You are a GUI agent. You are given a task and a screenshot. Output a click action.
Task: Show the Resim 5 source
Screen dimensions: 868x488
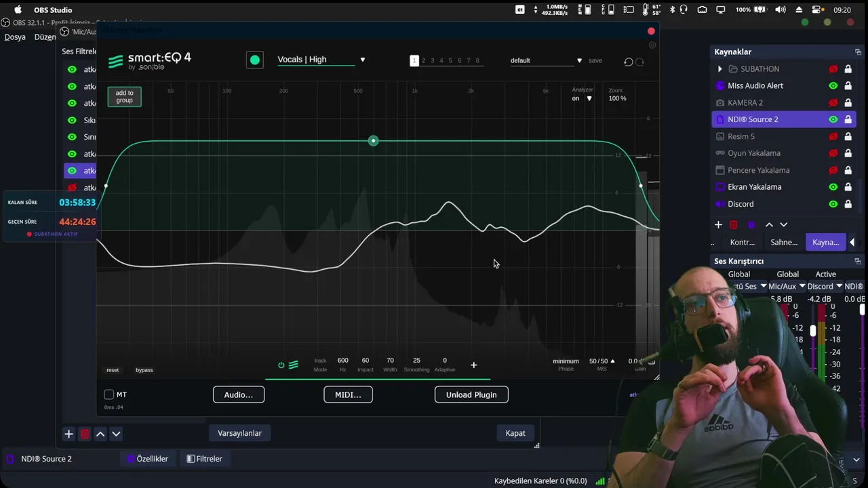point(833,136)
